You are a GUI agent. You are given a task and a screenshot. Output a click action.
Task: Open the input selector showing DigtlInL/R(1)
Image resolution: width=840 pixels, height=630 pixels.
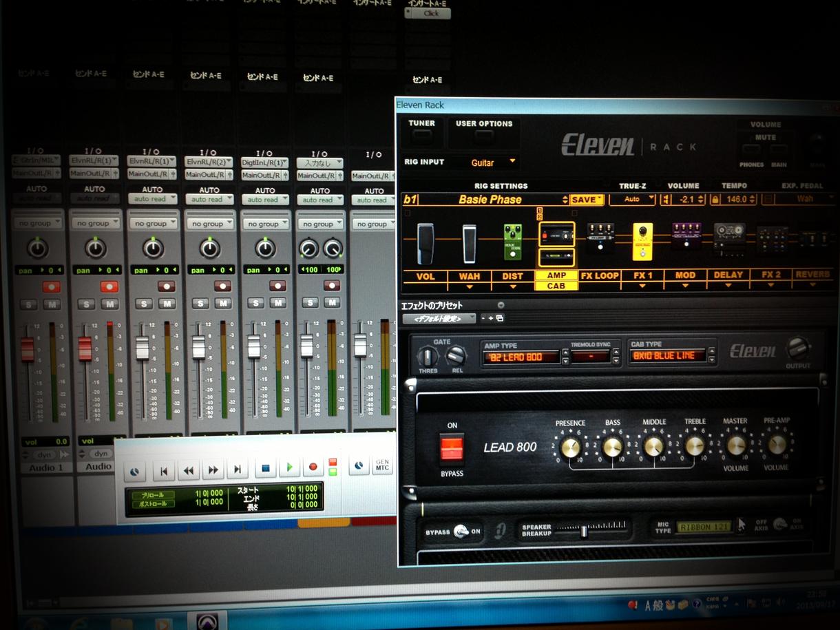point(265,162)
